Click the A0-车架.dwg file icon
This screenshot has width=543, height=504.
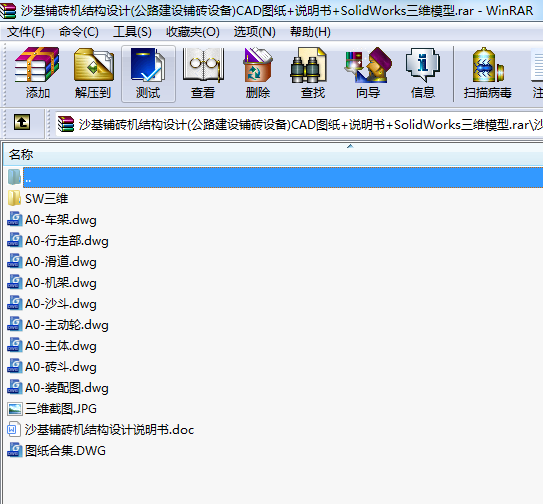click(15, 219)
